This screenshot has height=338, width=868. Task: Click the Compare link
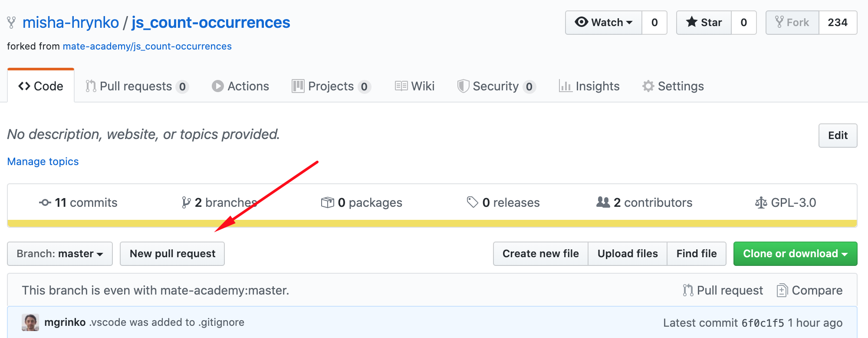(x=810, y=290)
